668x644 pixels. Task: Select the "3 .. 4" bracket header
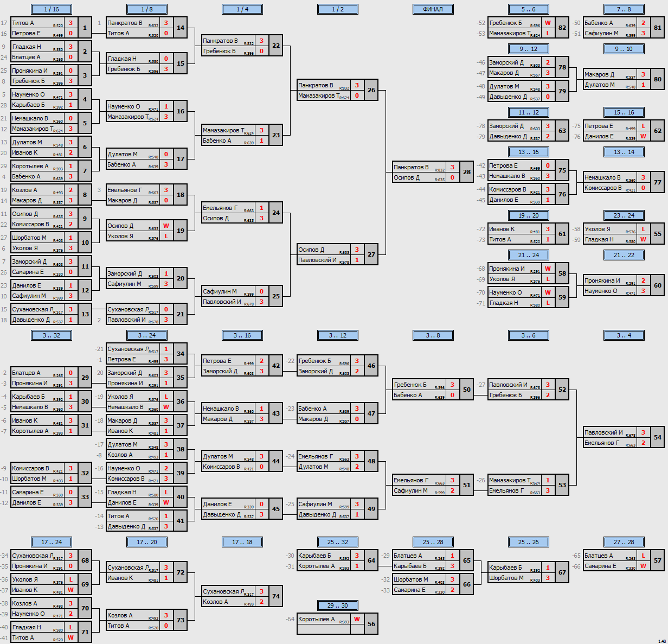[624, 335]
